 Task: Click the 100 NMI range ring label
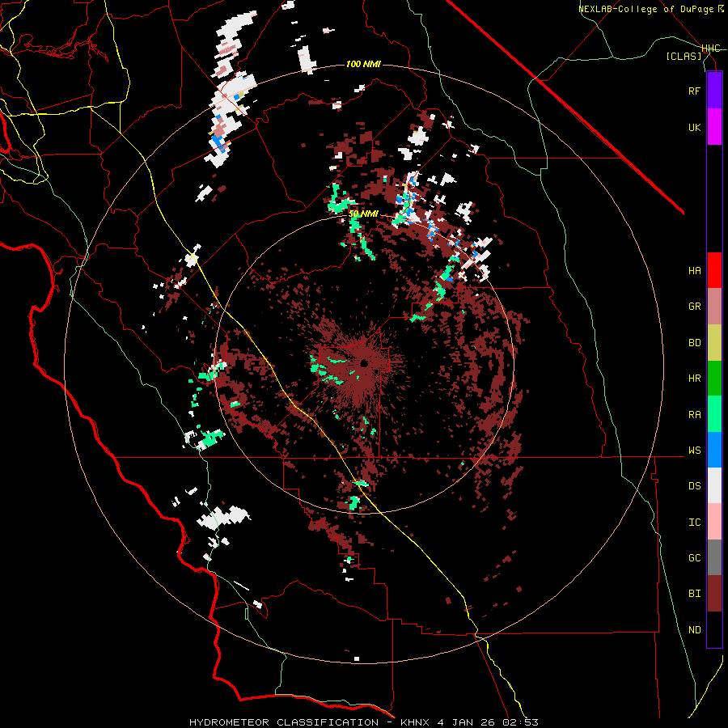363,64
